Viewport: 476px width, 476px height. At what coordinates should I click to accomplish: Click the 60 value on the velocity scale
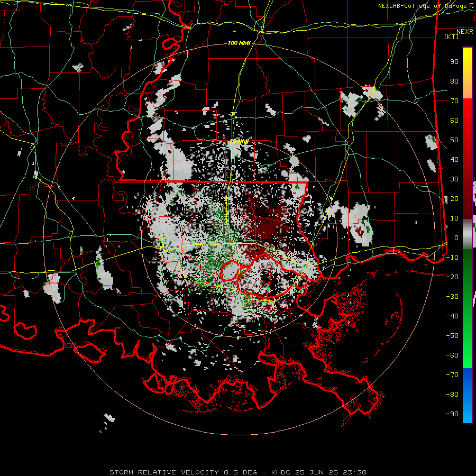tap(454, 121)
